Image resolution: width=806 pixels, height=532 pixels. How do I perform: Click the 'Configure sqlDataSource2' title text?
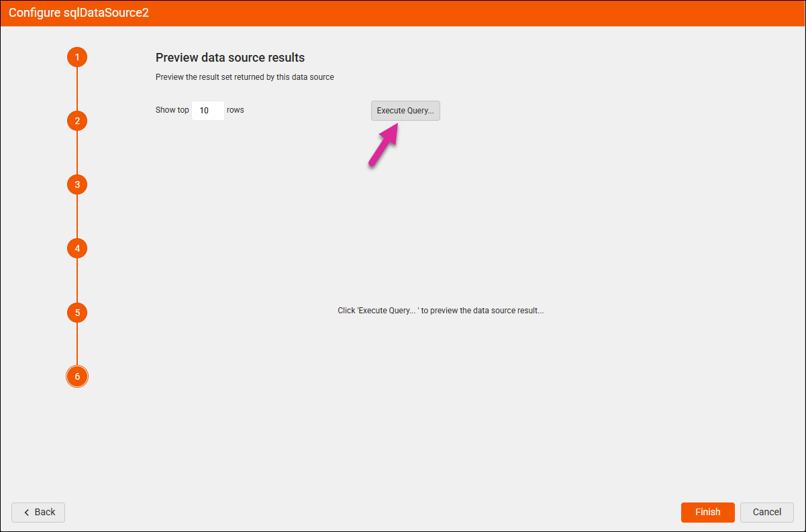point(79,13)
